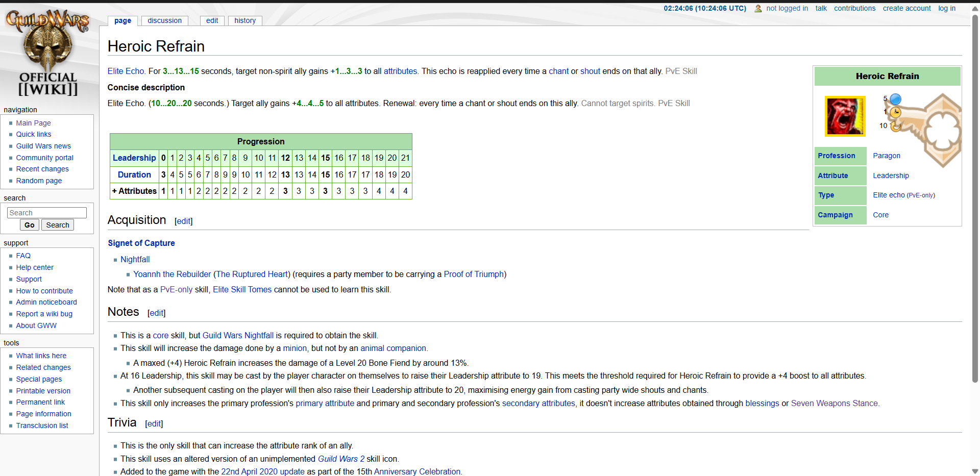Open the FAQ support link
This screenshot has width=980, height=476.
click(23, 256)
